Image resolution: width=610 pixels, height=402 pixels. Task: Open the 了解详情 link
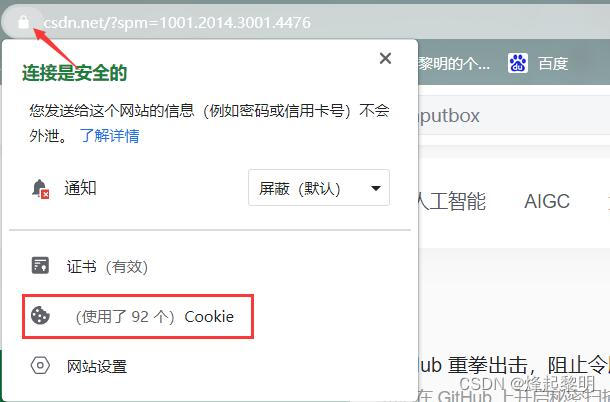pos(109,136)
